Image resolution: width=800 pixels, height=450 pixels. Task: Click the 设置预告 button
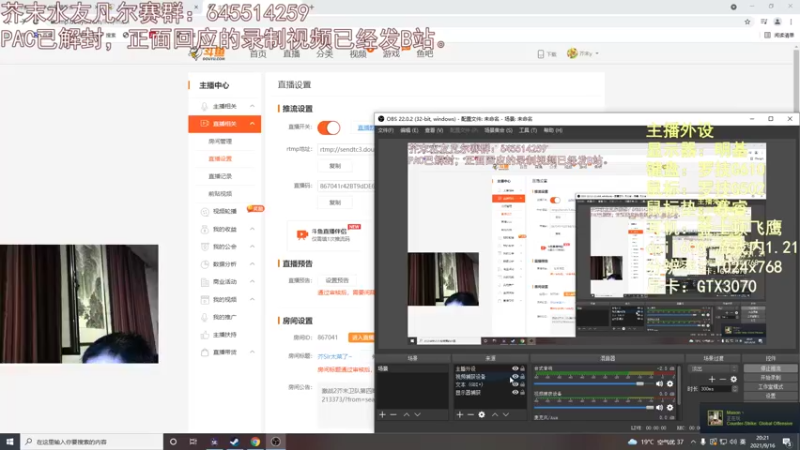337,280
